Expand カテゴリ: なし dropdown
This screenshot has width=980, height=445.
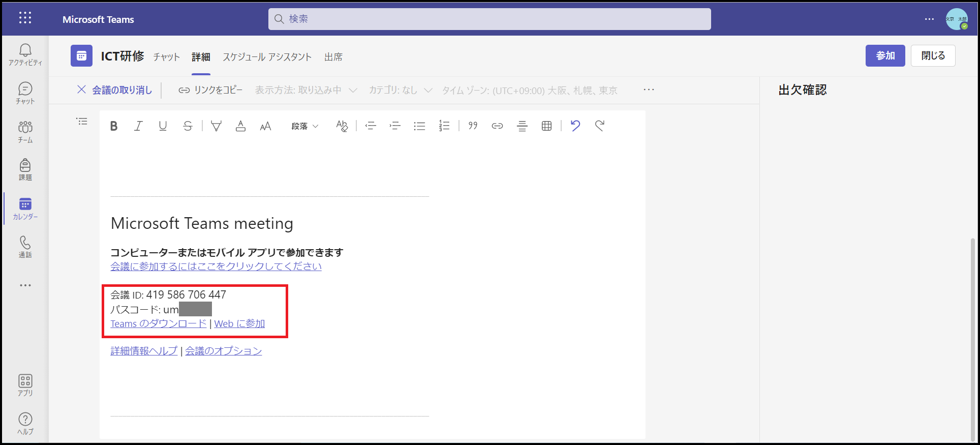coord(401,90)
